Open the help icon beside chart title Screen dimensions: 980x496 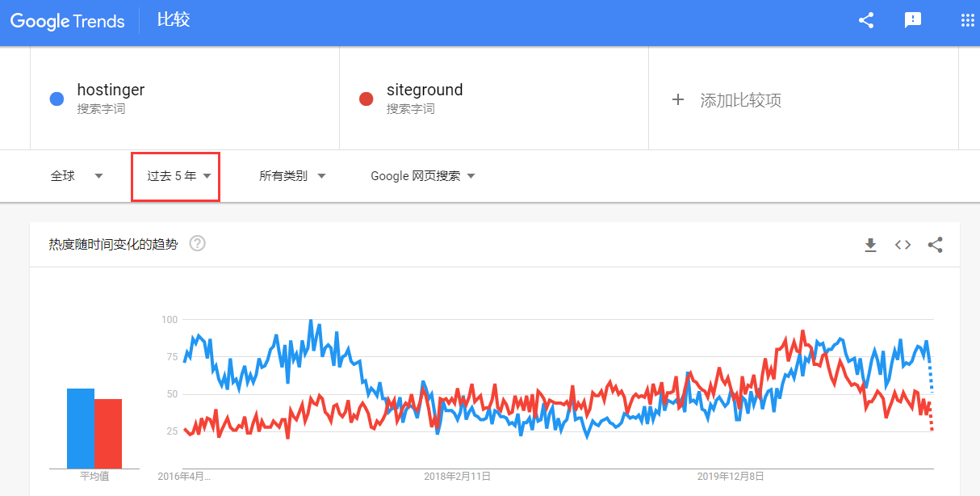(x=197, y=243)
